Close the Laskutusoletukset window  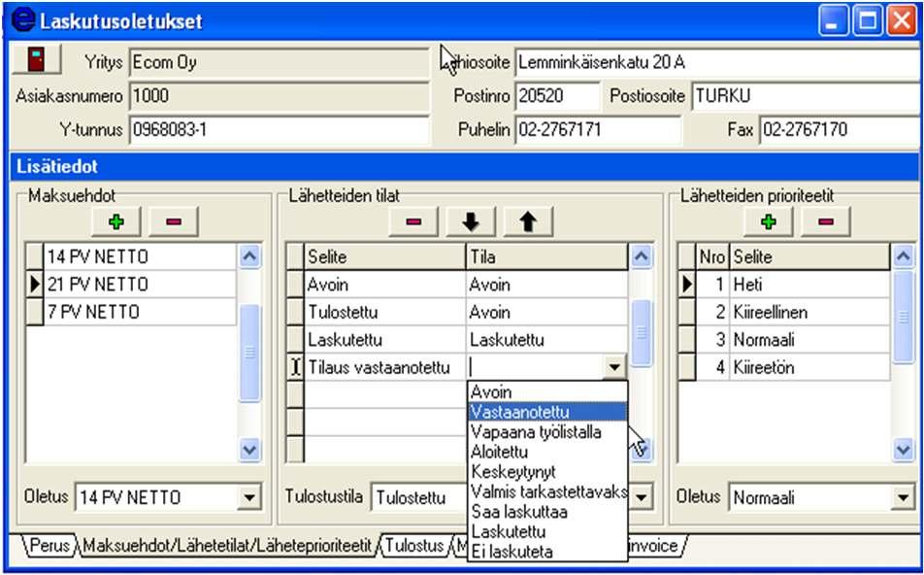click(x=902, y=21)
